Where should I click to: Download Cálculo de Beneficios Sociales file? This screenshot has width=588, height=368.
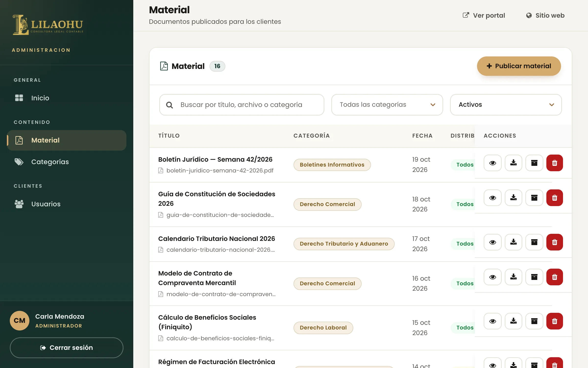click(x=514, y=321)
